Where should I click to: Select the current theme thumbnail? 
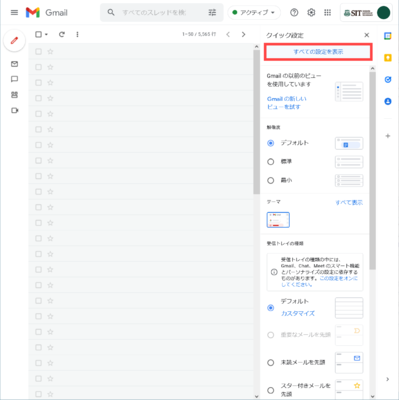(278, 220)
